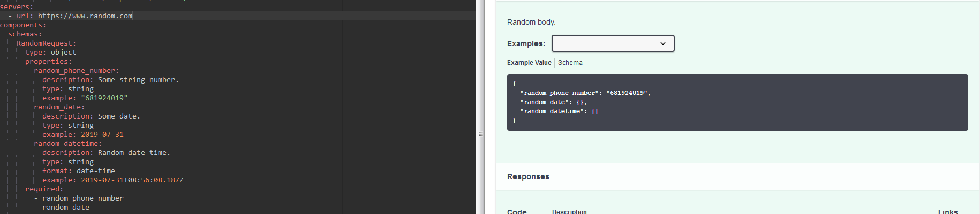
Task: Click the 'Random body.' description text
Action: click(x=531, y=22)
